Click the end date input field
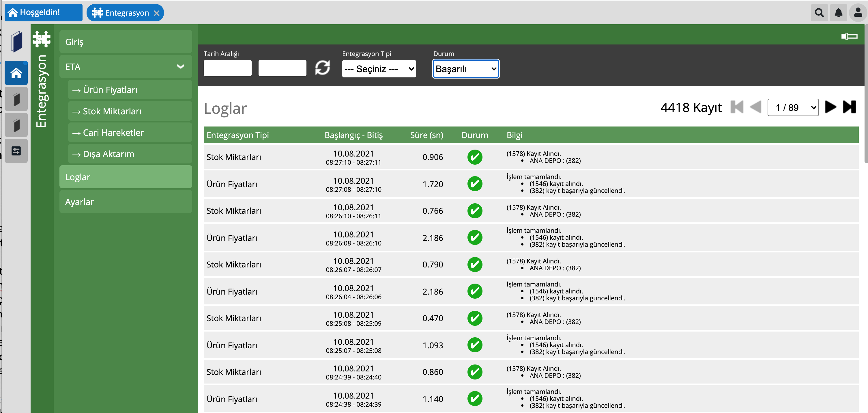The height and width of the screenshot is (413, 868). point(283,68)
